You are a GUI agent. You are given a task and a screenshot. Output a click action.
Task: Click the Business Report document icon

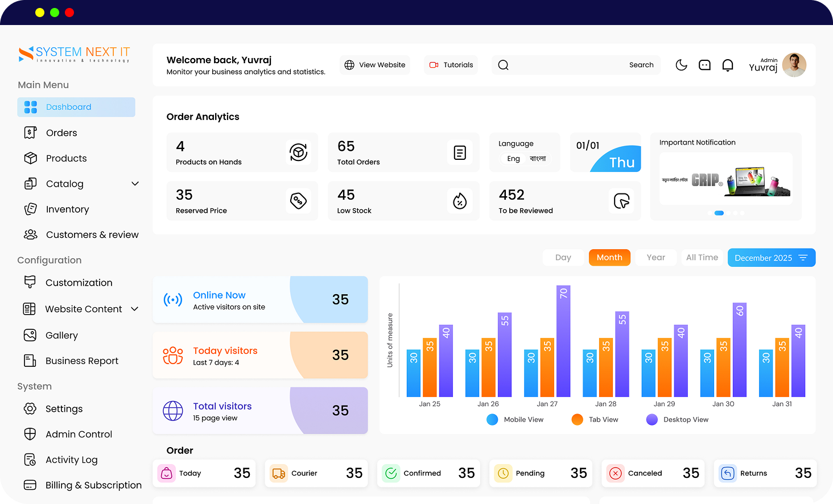[30, 361]
